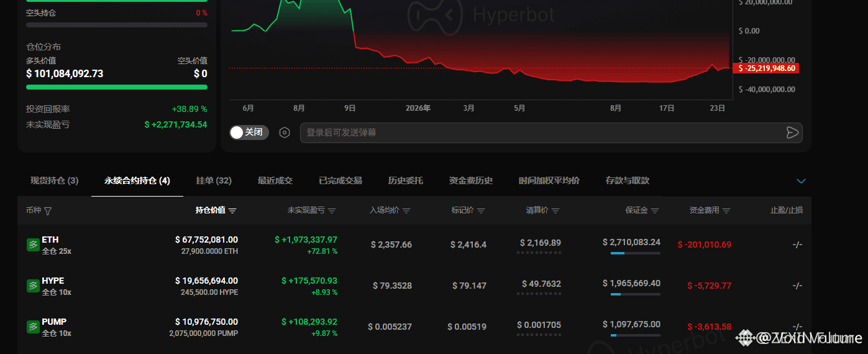Toggle the 关闭 danmaku switch
868x354 pixels.
249,133
